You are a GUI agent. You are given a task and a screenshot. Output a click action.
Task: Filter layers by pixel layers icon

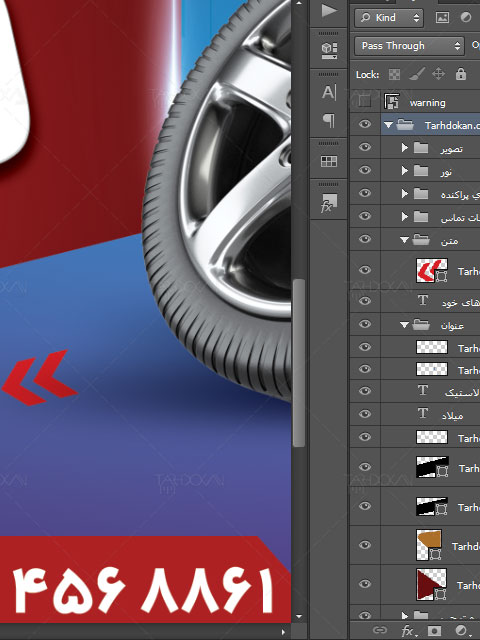pos(442,18)
